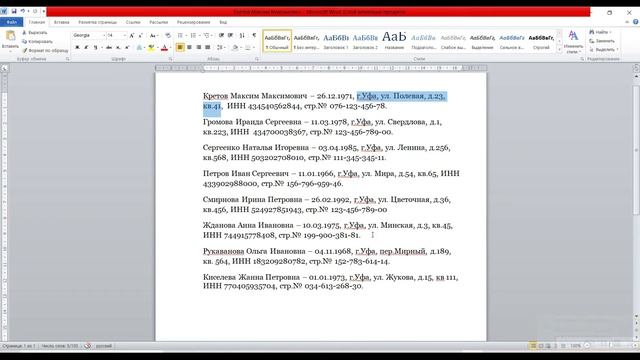Justify the text

[x=208, y=48]
